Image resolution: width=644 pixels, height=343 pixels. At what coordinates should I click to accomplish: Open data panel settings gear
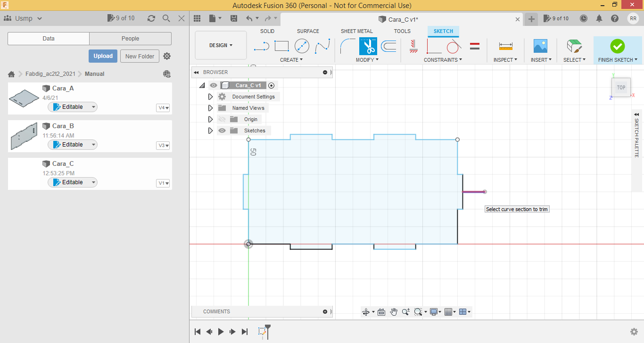[167, 56]
